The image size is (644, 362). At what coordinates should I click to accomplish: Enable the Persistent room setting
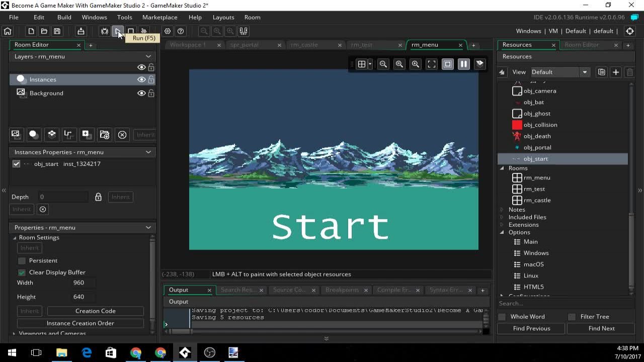22,260
